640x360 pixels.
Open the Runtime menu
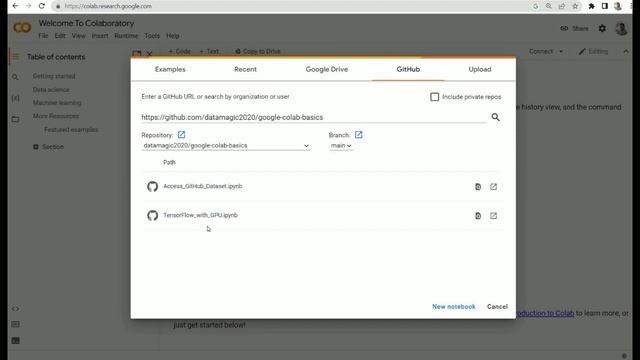pyautogui.click(x=126, y=36)
